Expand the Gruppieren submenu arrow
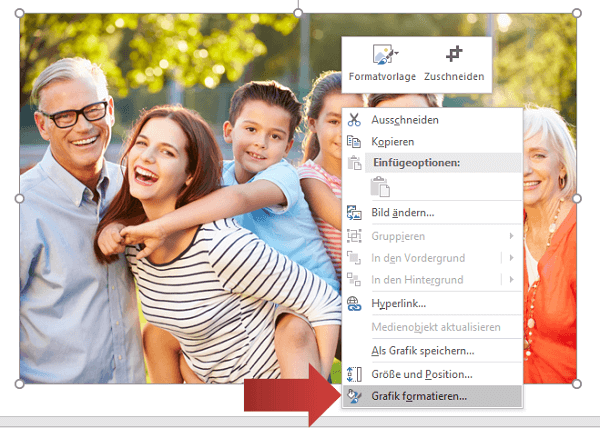This screenshot has height=428, width=600. click(512, 236)
